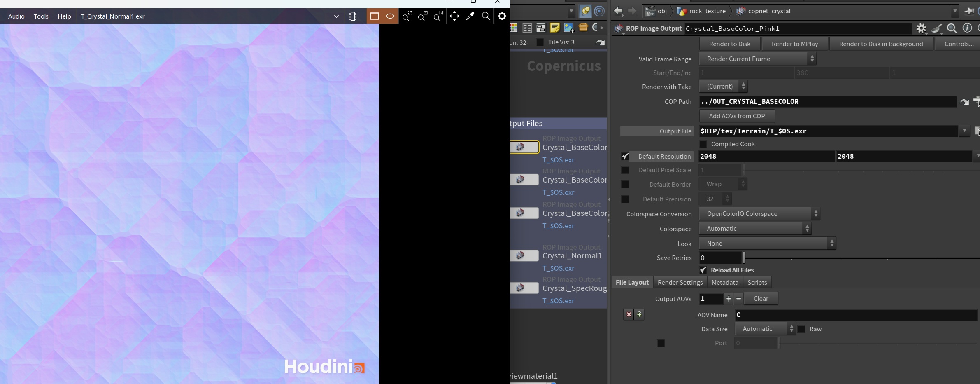Toggle the Raw checkbox next to Data Size

(x=801, y=329)
